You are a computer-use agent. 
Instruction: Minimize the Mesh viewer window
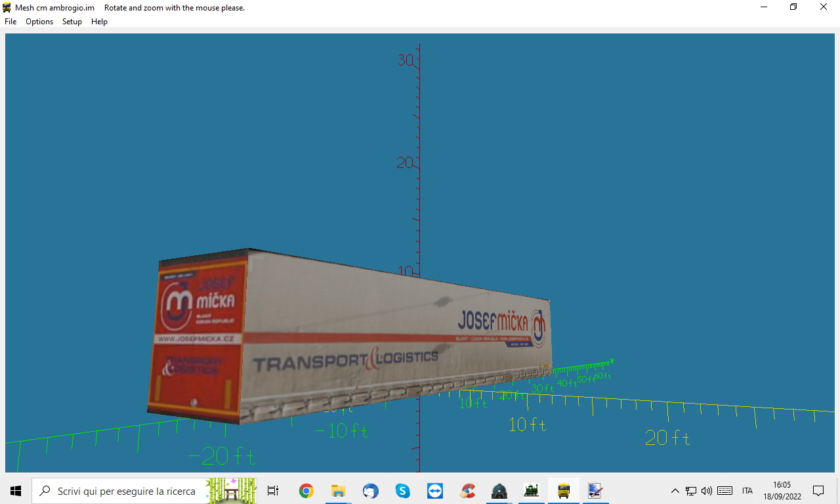pyautogui.click(x=764, y=7)
